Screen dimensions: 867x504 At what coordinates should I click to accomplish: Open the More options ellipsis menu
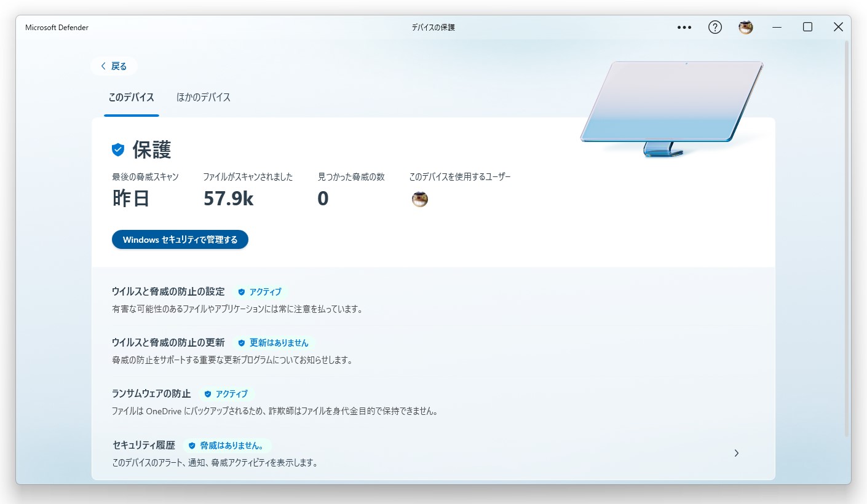click(684, 27)
